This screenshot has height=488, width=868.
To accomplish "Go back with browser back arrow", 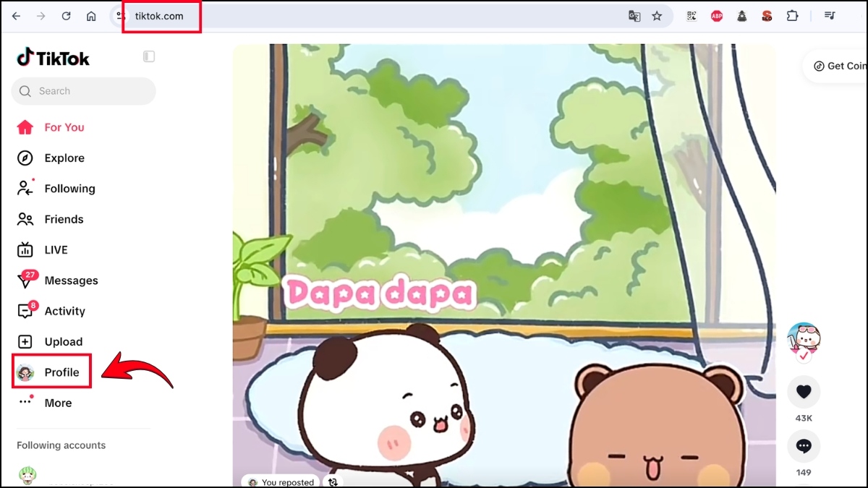I will point(16,16).
